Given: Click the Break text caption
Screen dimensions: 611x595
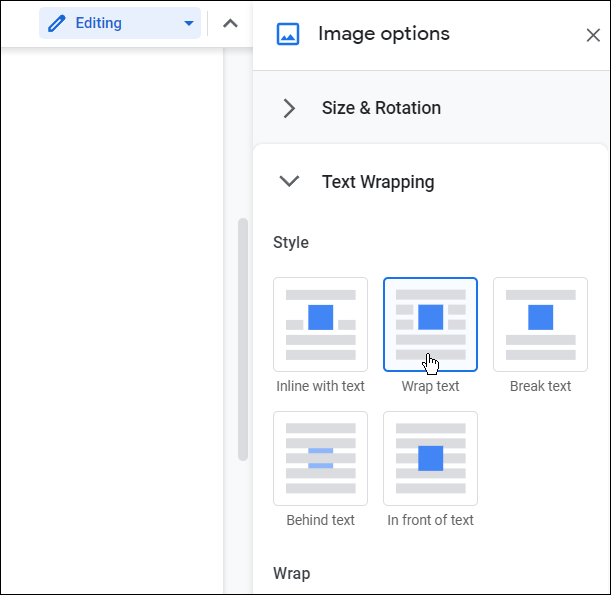Looking at the screenshot, I should coord(540,386).
